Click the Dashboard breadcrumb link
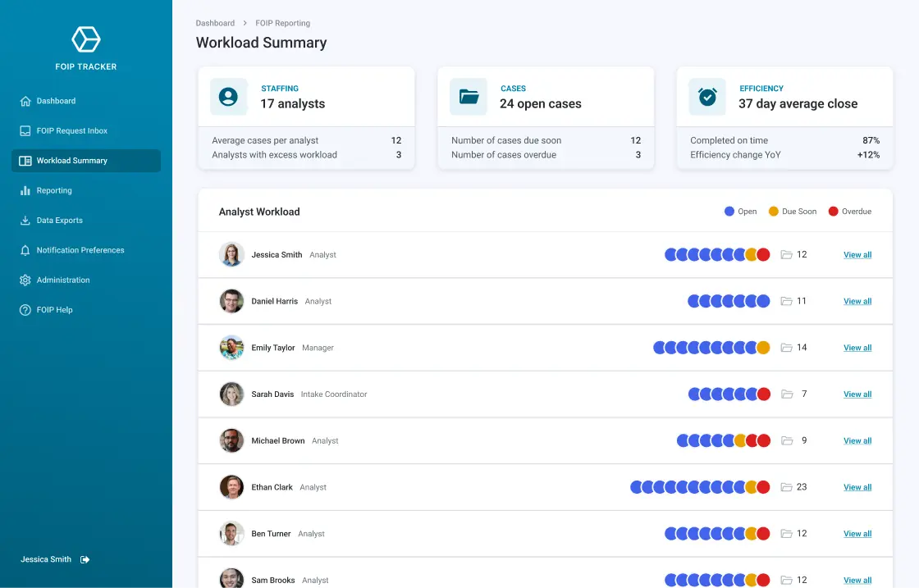Viewport: 919px width, 588px height. [215, 23]
